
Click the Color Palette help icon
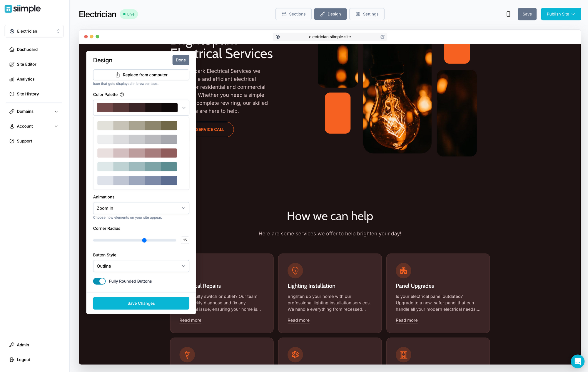pyautogui.click(x=122, y=95)
